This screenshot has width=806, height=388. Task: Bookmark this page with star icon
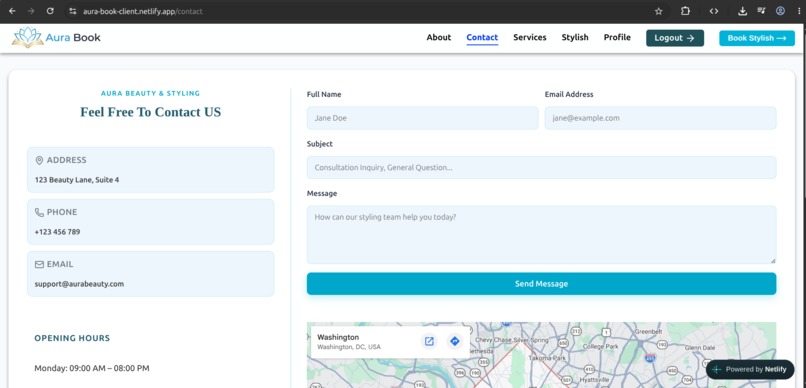[658, 11]
